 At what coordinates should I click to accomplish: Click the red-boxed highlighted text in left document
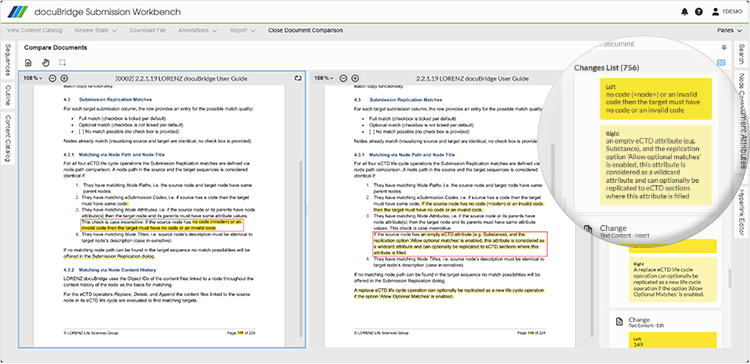pos(163,225)
